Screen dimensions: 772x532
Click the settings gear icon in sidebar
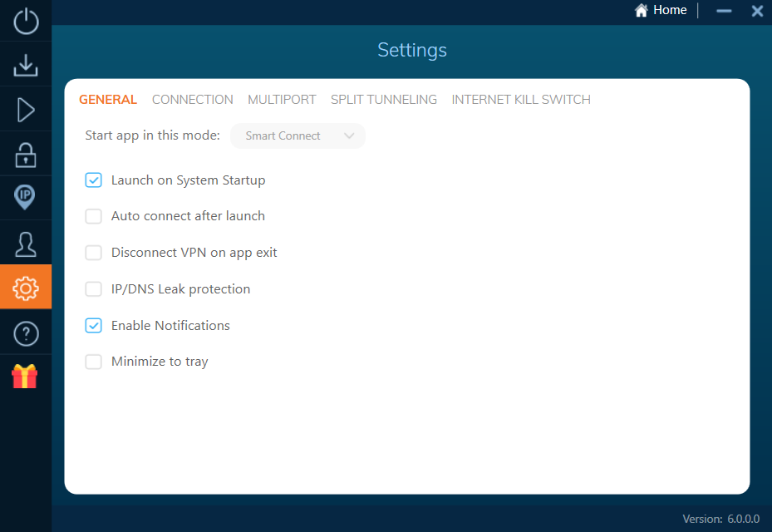[26, 288]
